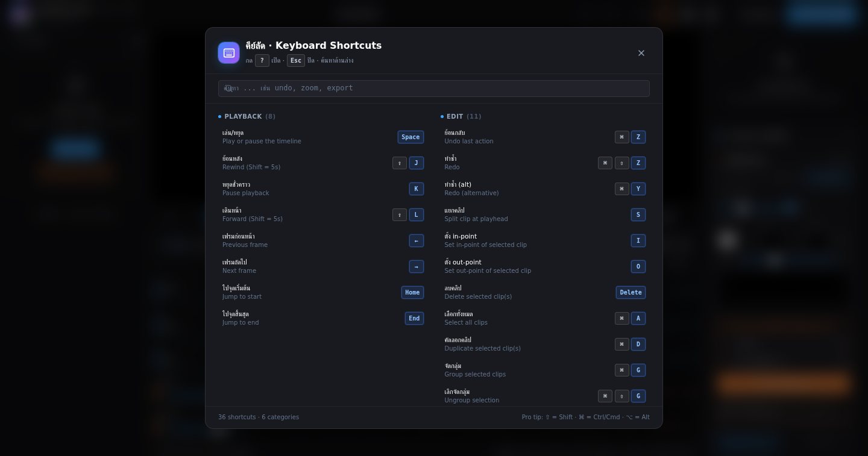Click "Jump to end" text

click(241, 323)
